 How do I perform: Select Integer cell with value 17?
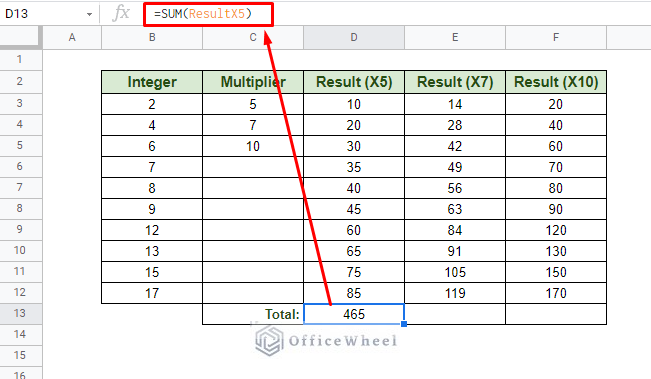152,293
